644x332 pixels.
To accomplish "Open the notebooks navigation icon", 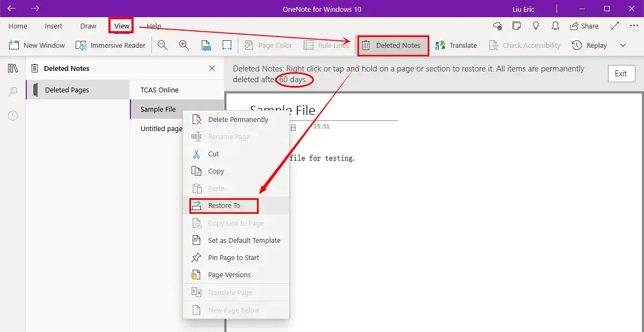I will [x=13, y=68].
